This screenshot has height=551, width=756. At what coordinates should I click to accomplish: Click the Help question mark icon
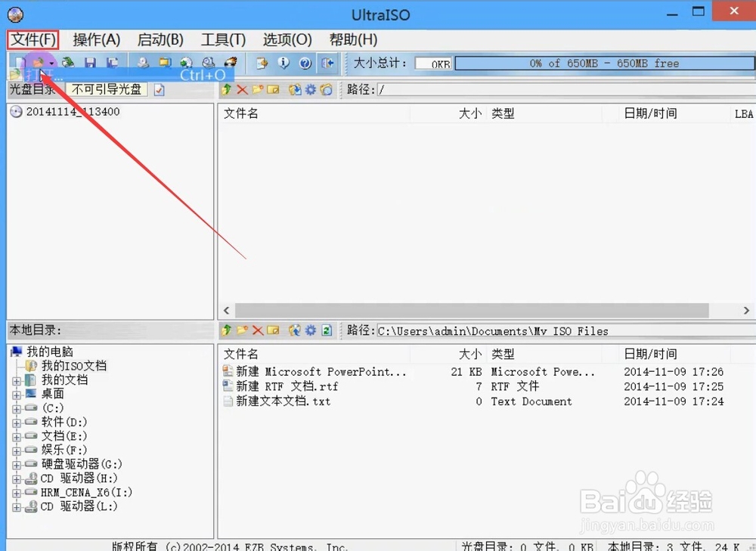click(305, 63)
